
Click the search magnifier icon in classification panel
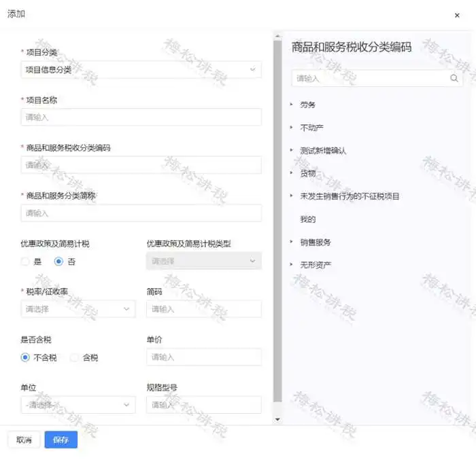click(454, 78)
